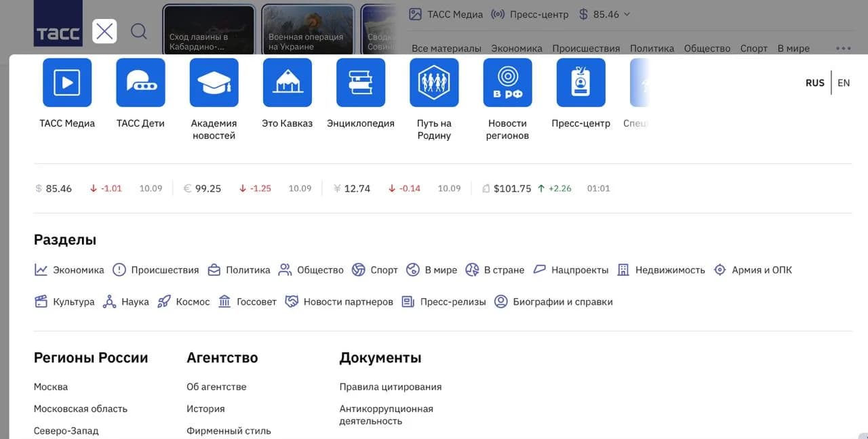The image size is (868, 439).
Task: Click the Экономика chart icon
Action: [41, 270]
